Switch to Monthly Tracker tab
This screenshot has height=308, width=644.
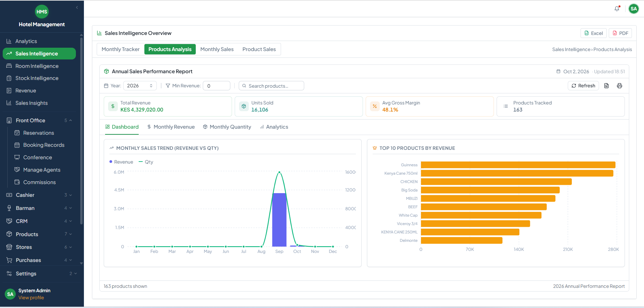point(121,49)
